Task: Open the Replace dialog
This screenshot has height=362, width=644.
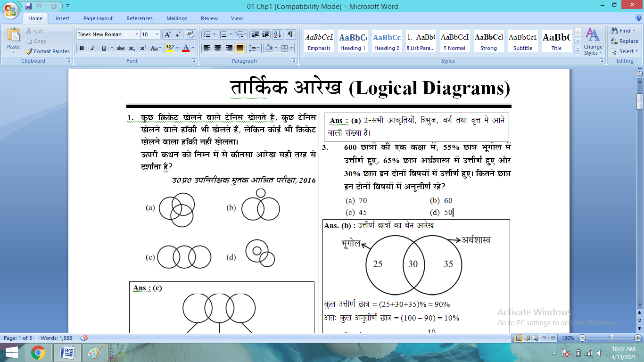Action: 625,41
